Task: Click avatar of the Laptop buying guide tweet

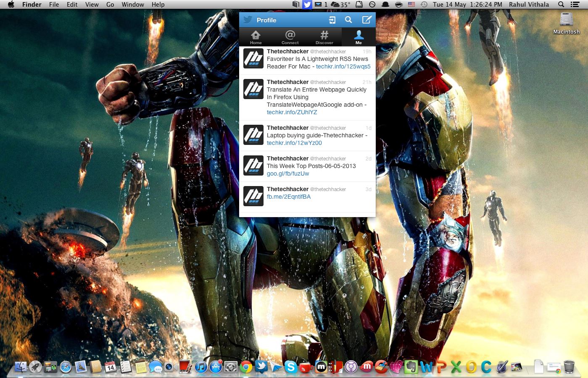Action: pyautogui.click(x=253, y=135)
